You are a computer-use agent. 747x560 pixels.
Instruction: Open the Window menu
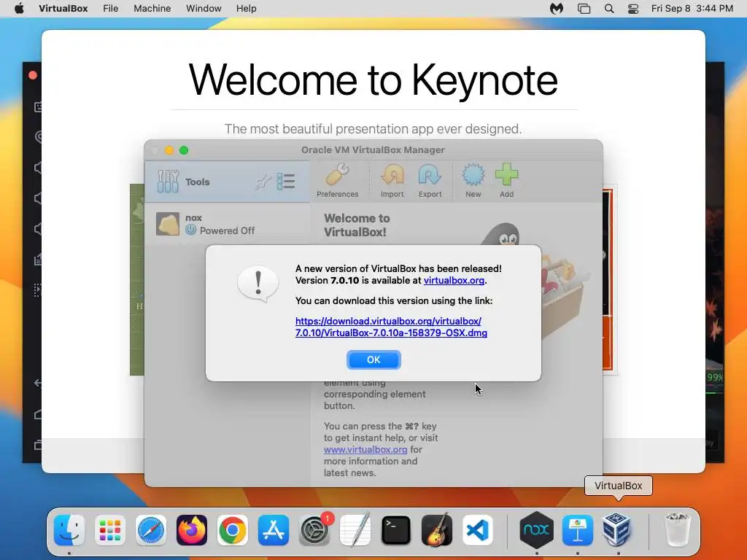204,9
